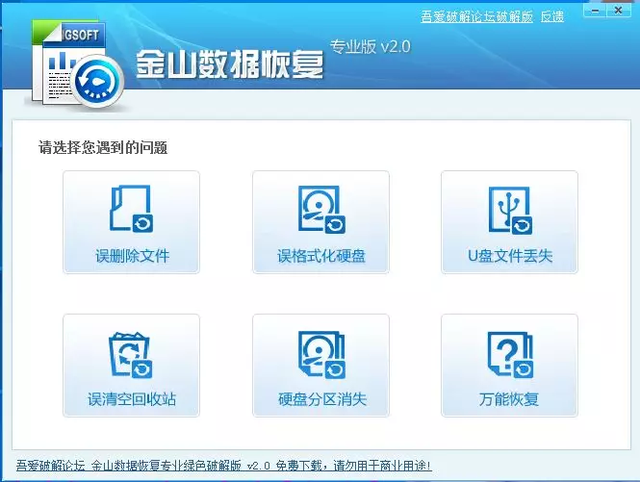This screenshot has width=640, height=482.
Task: Click the 专业版 v2.0 version text
Action: pyautogui.click(x=370, y=47)
